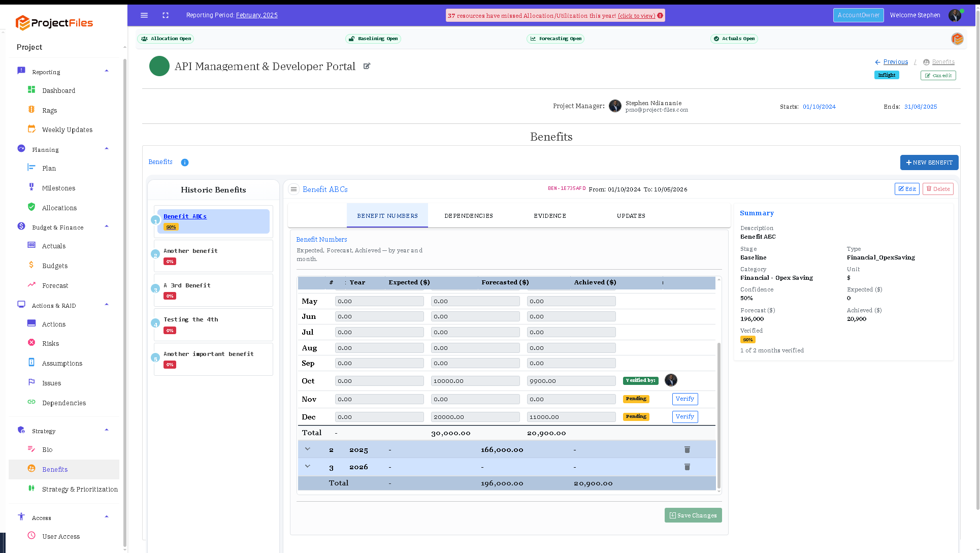This screenshot has width=980, height=553.
Task: Collapse the Strategy sidebar section
Action: [x=107, y=430]
